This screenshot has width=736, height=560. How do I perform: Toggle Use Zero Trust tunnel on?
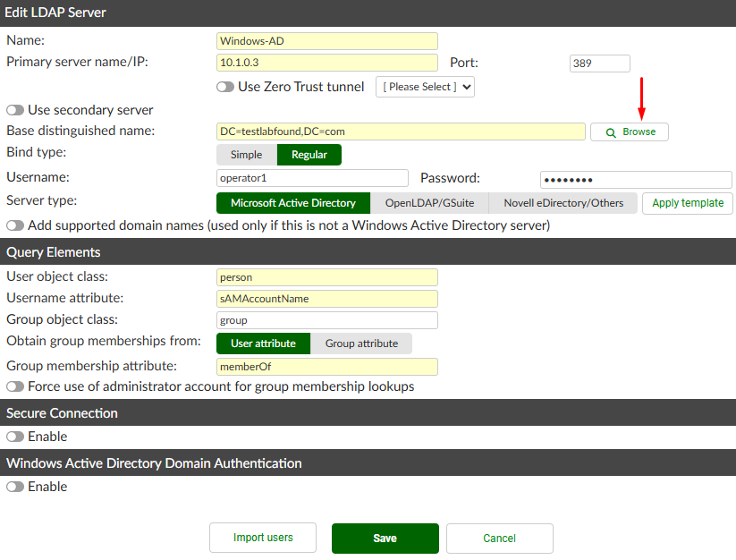click(224, 87)
